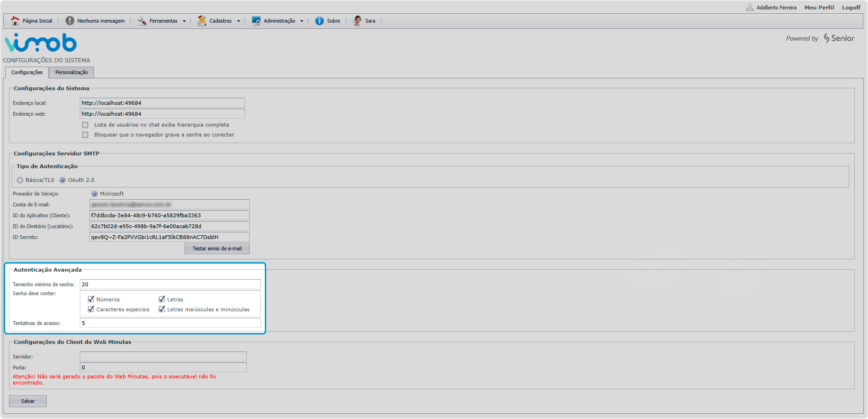Screen dimensions: 868x419
Task: Toggle block browser from saving password
Action: [85, 135]
